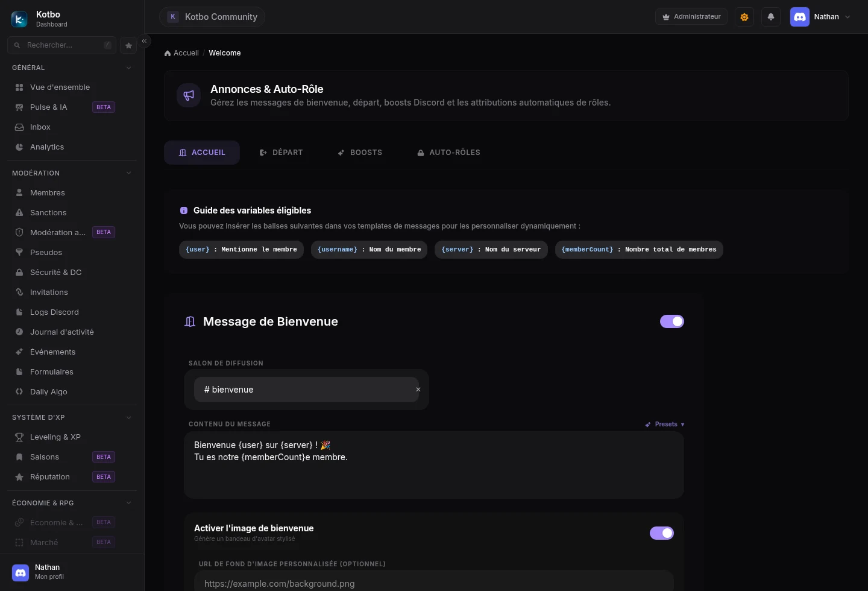Image resolution: width=868 pixels, height=591 pixels.
Task: Switch to the AUTO-RÔLES tab
Action: 448,153
